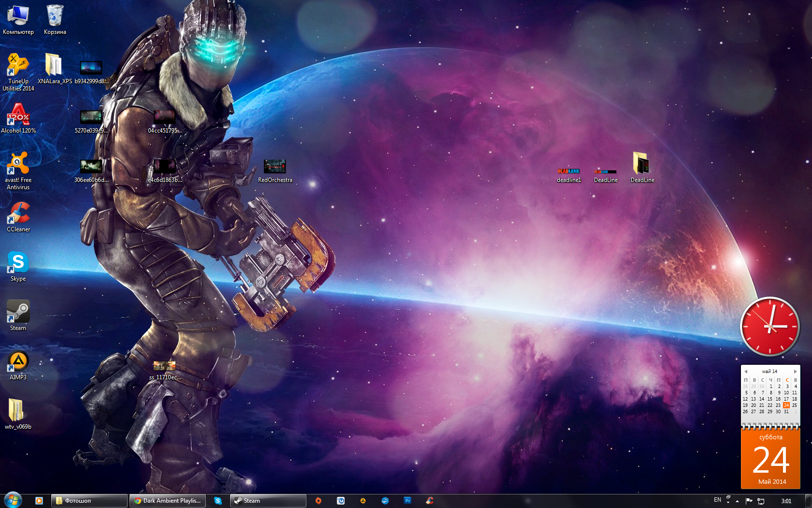Select the RedOrchestra desktop file

click(275, 171)
